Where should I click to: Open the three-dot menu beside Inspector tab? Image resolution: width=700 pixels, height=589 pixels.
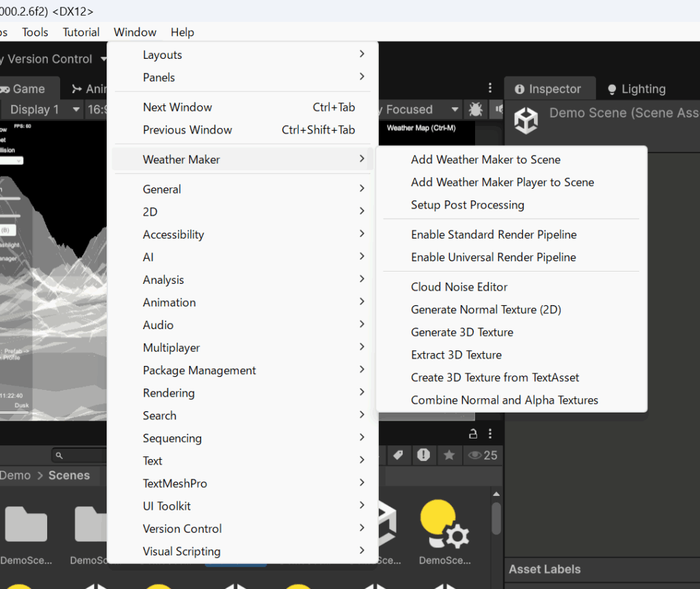(490, 88)
